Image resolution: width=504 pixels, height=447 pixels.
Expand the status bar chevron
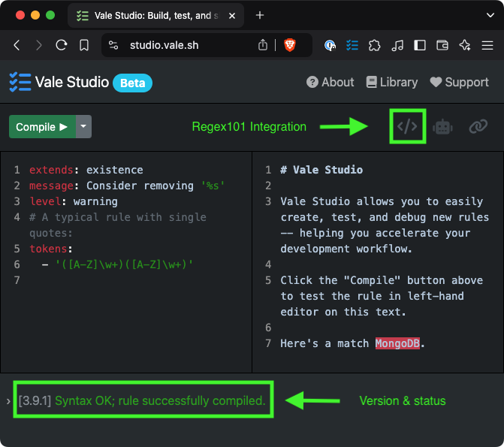8,401
